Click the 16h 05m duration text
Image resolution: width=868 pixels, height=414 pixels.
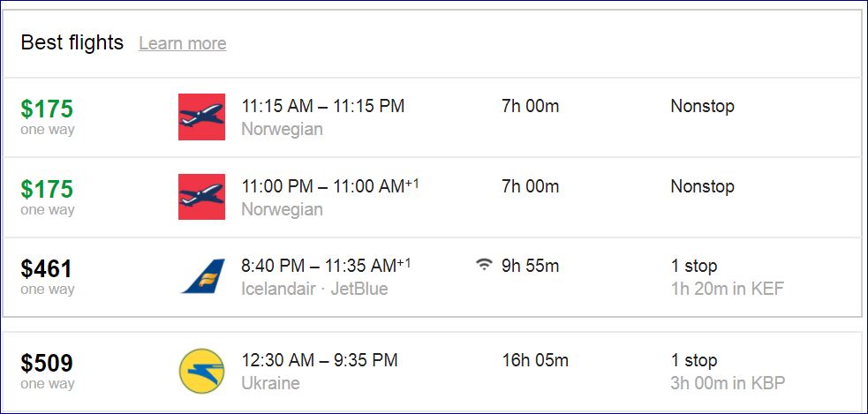tap(534, 360)
